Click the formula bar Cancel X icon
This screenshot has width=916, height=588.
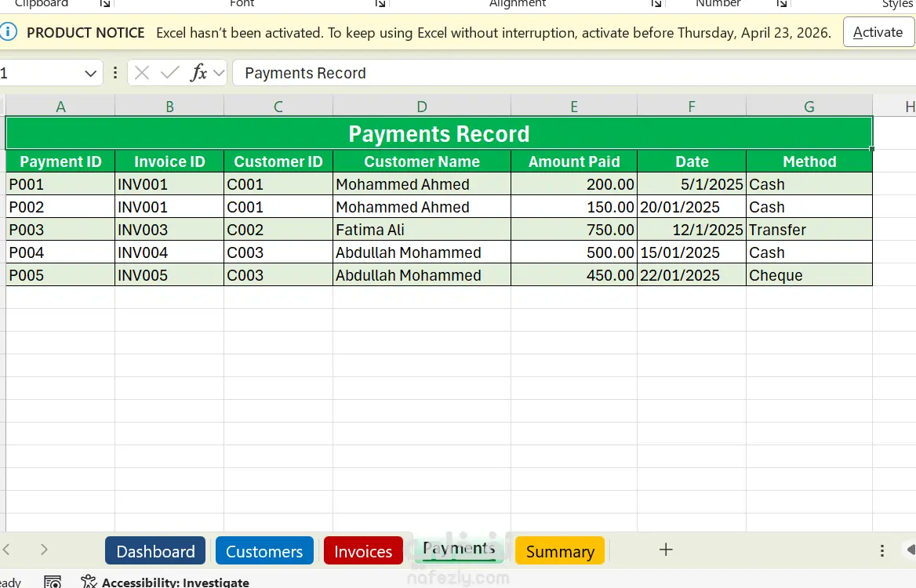coord(141,73)
